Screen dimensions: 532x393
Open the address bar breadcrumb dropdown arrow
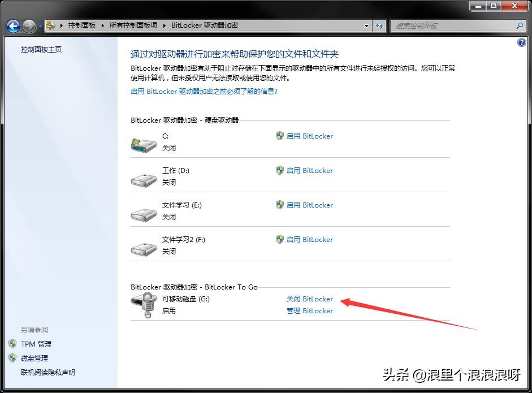click(366, 25)
